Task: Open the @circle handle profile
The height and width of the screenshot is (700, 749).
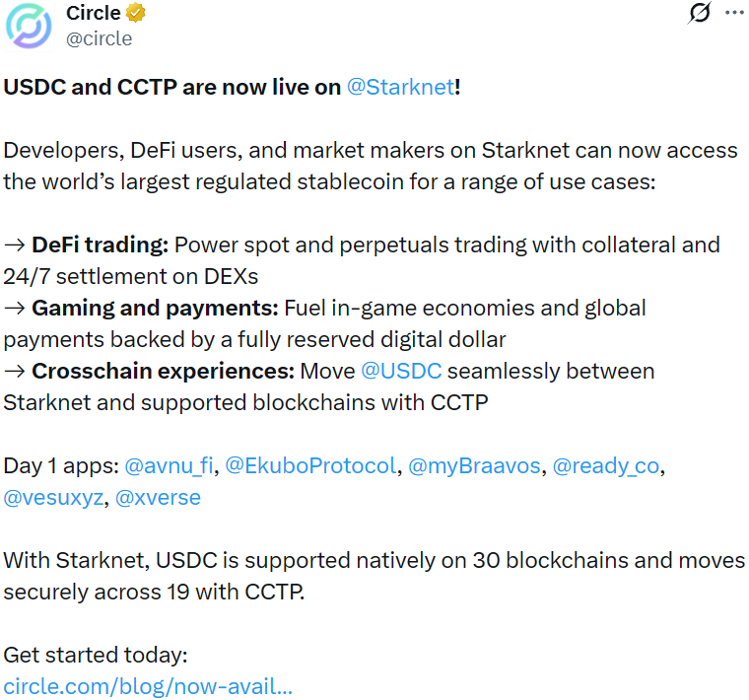Action: click(x=99, y=39)
